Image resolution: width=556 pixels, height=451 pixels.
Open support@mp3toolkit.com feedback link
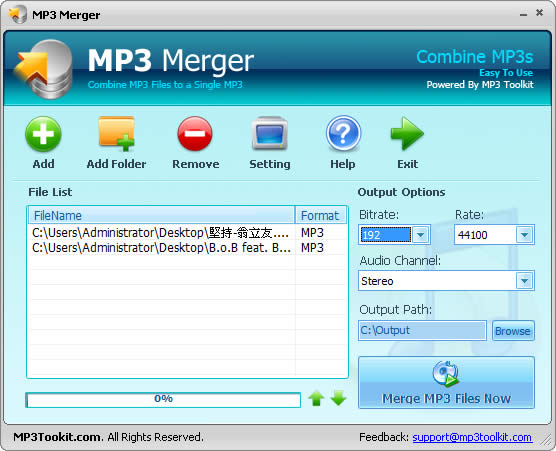click(x=472, y=437)
